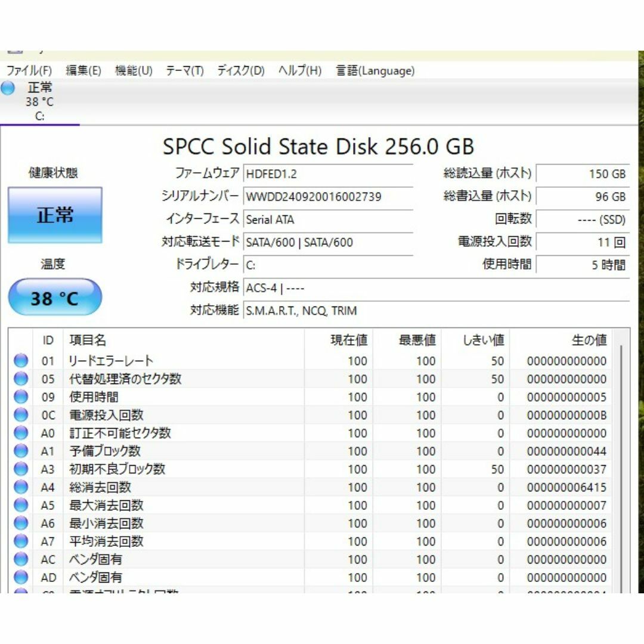Click raw value 000000000037

567,469
